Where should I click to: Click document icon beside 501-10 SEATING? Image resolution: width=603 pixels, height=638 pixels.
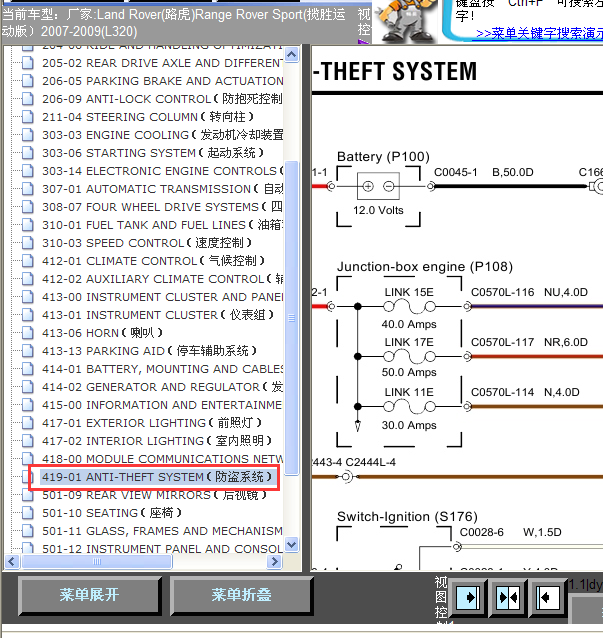coord(28,513)
